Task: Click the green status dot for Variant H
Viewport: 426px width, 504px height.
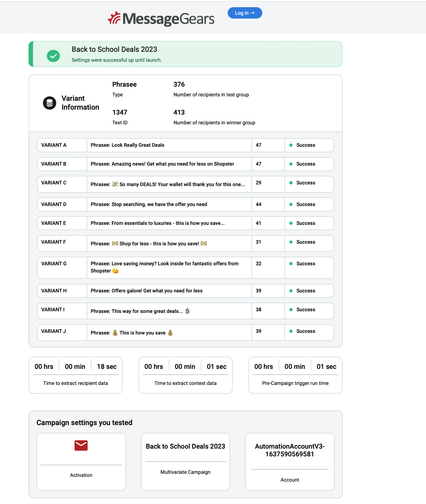Action: (291, 291)
